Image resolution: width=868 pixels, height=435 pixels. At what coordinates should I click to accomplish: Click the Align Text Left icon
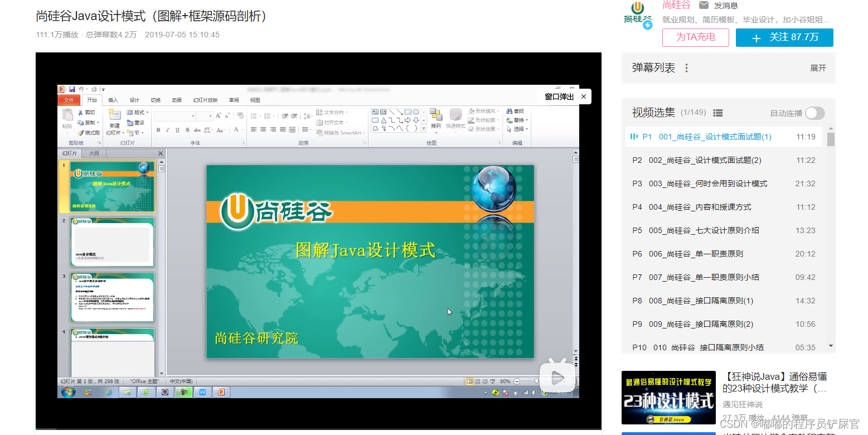(254, 129)
